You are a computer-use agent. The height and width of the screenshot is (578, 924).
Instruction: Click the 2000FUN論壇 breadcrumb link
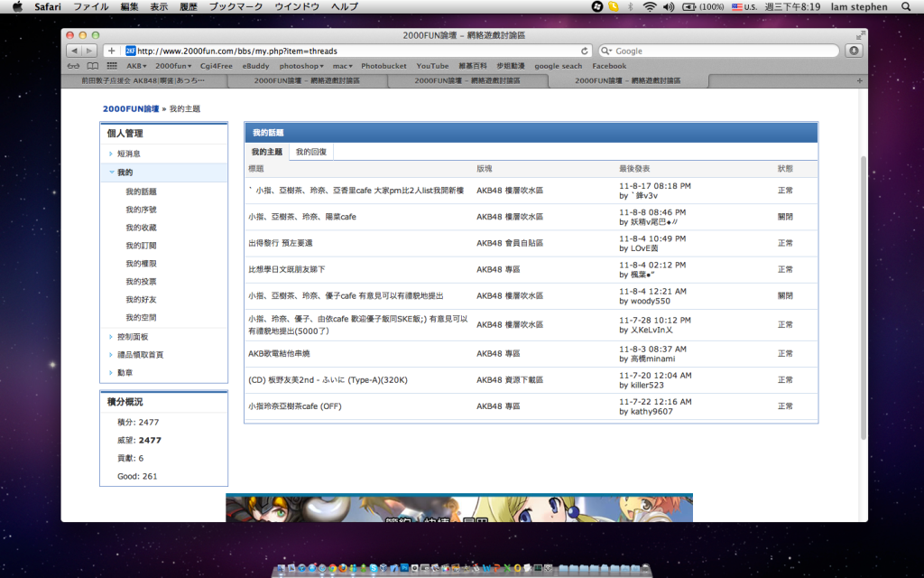coord(130,108)
